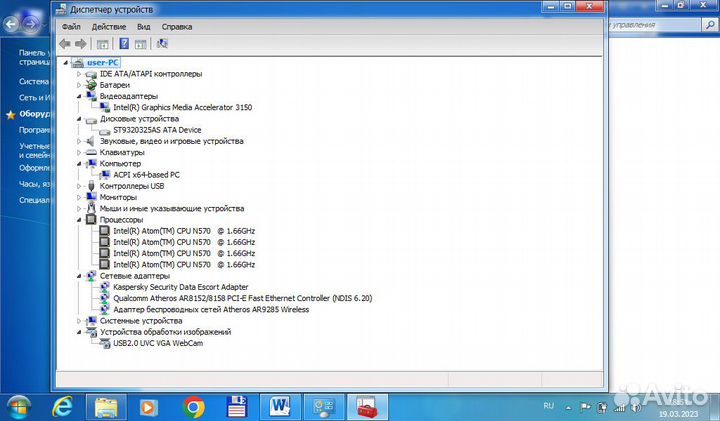Click the Клавиатуры category icon
The height and width of the screenshot is (421, 720).
(91, 152)
